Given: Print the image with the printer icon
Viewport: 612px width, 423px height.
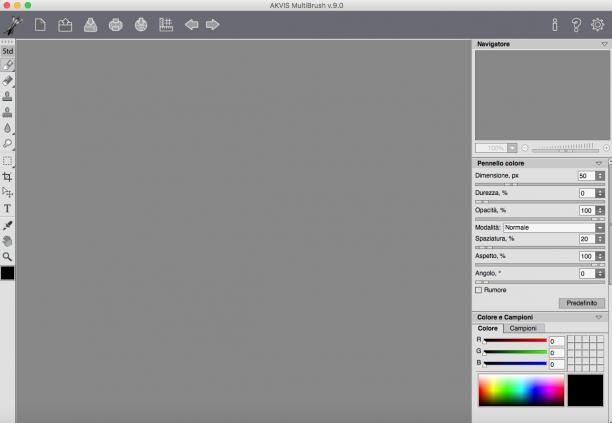Looking at the screenshot, I should point(116,25).
